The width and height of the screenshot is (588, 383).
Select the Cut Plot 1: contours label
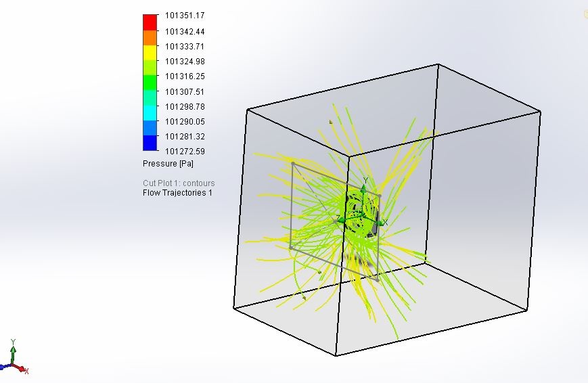click(x=179, y=183)
